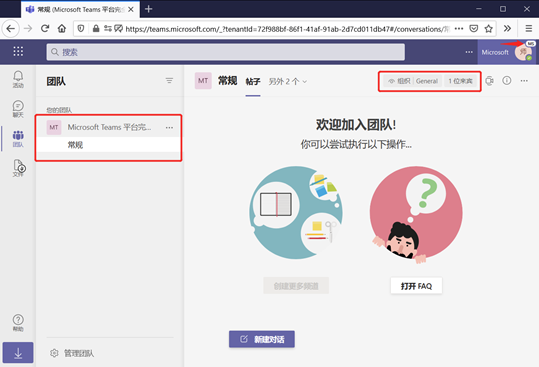Click the 打开 FAQ button
Screen dimensions: 539x367
416,286
